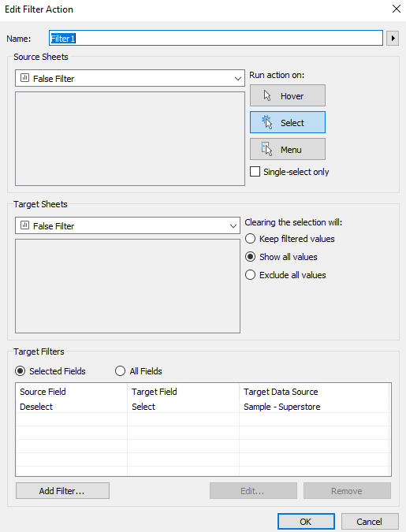Close the Edit Filter Action dialog
Screen dimensions: 406x532
click(397, 9)
